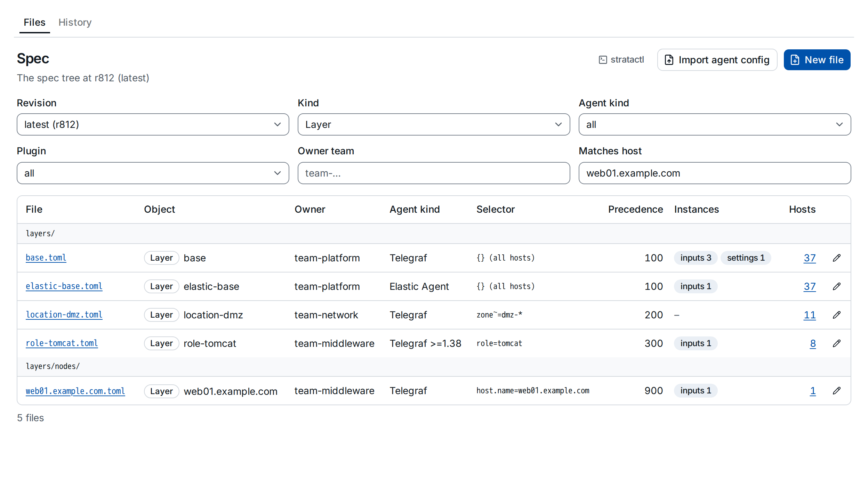
Task: Click the 1 host link for web01.example.com
Action: [x=813, y=391]
